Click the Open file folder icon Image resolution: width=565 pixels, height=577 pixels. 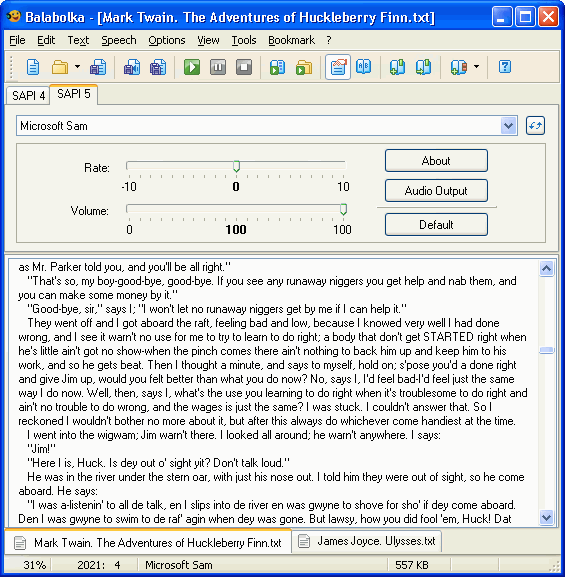60,67
